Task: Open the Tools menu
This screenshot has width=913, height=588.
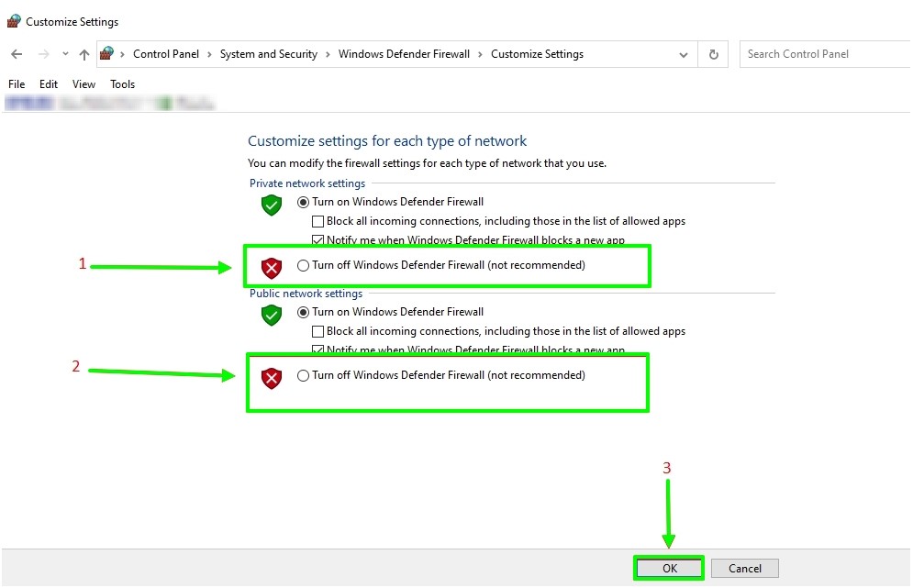Action: [122, 83]
